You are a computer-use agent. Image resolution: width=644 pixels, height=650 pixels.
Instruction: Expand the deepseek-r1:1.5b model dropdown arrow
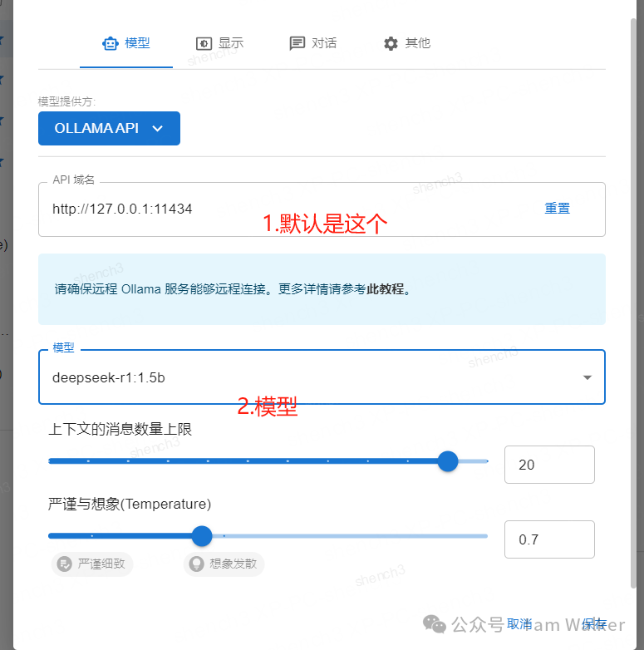tap(587, 377)
